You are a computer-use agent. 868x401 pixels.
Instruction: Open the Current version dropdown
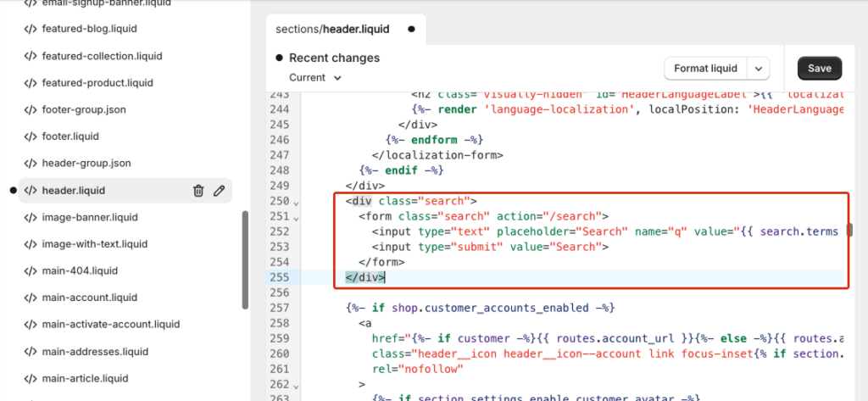pos(315,77)
